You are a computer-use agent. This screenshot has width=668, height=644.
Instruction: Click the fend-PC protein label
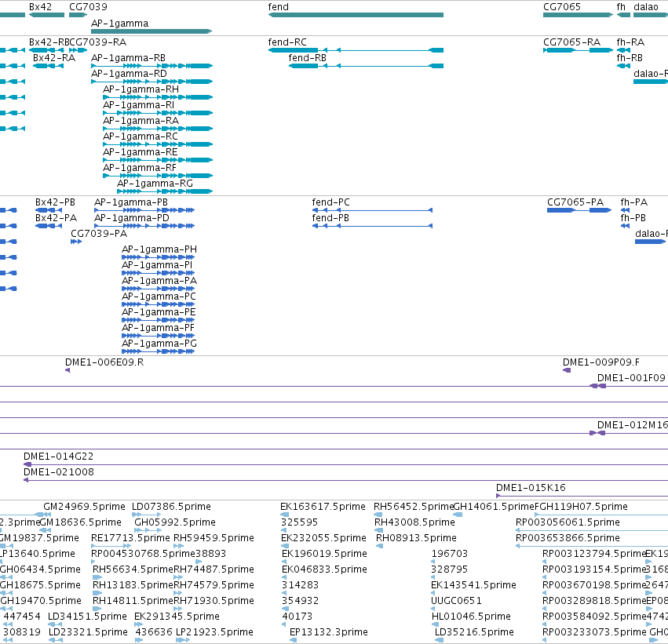coord(330,202)
